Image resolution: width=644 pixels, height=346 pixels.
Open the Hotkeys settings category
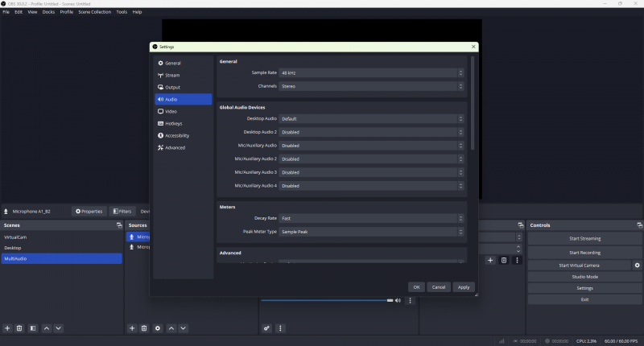tap(184, 124)
